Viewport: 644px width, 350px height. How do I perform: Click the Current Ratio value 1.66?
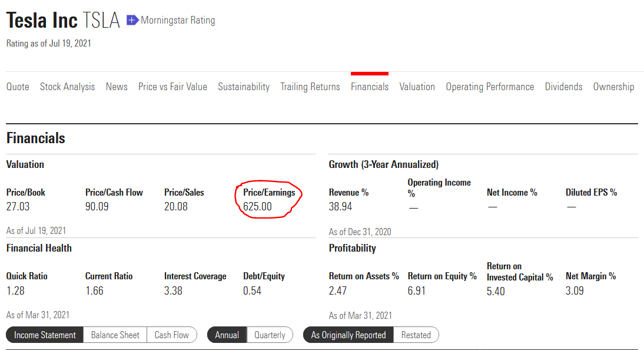[x=94, y=290]
